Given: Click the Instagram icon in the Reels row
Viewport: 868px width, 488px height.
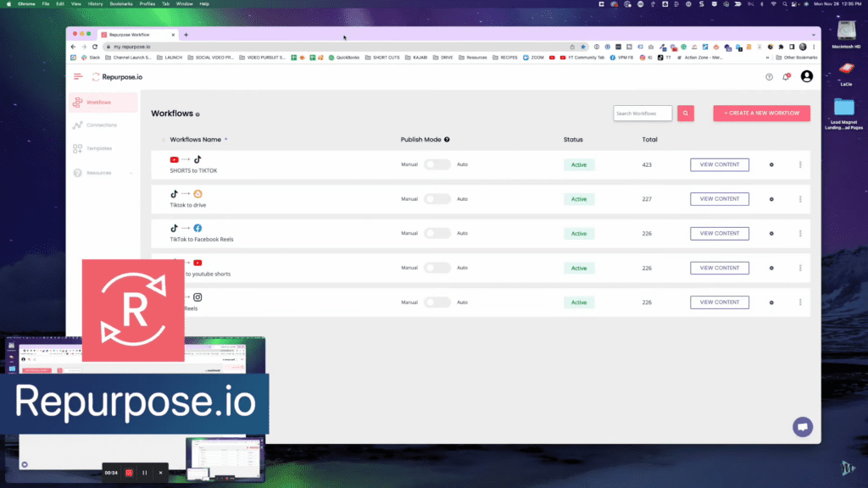Looking at the screenshot, I should pos(198,297).
